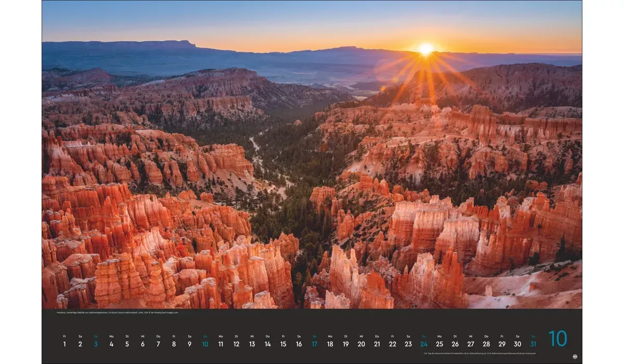
Task: Click on date 23
Action: click(408, 344)
